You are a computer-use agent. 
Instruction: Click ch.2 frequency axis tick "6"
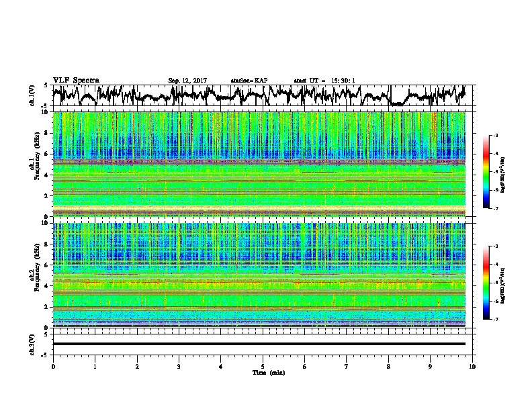click(48, 265)
